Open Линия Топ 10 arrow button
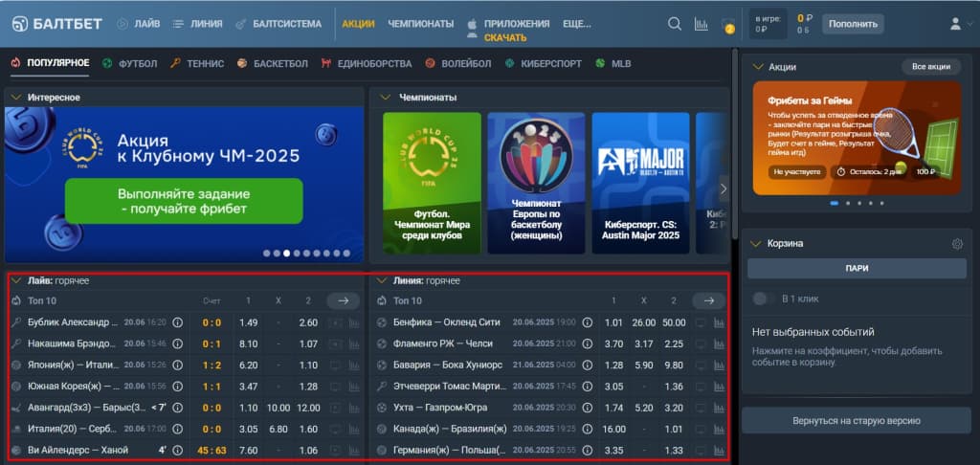The height and width of the screenshot is (465, 980). [709, 300]
